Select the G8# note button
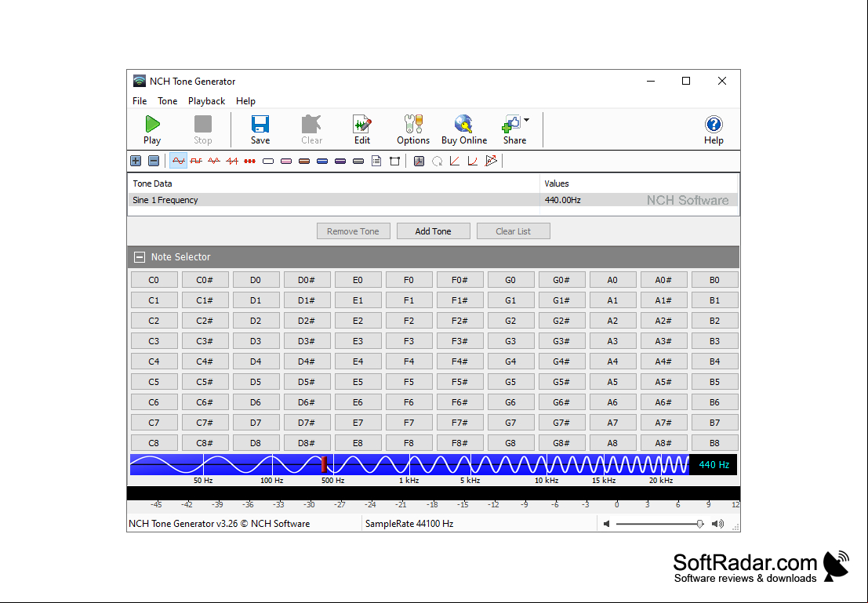This screenshot has width=868, height=603. point(561,443)
